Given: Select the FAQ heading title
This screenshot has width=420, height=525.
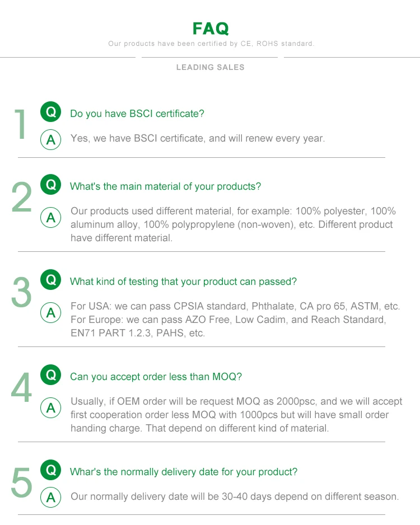Looking at the screenshot, I should pyautogui.click(x=211, y=29).
